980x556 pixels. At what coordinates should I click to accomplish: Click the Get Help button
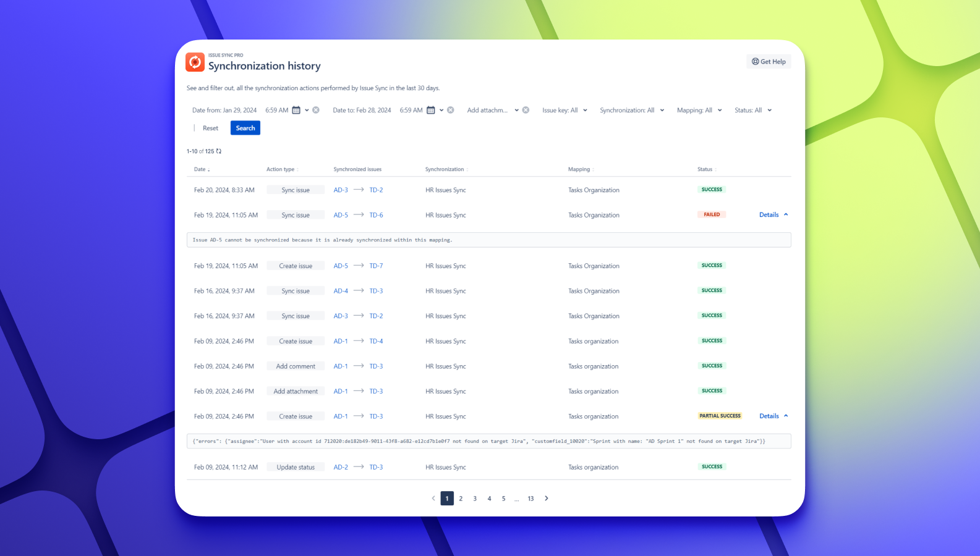coord(769,62)
